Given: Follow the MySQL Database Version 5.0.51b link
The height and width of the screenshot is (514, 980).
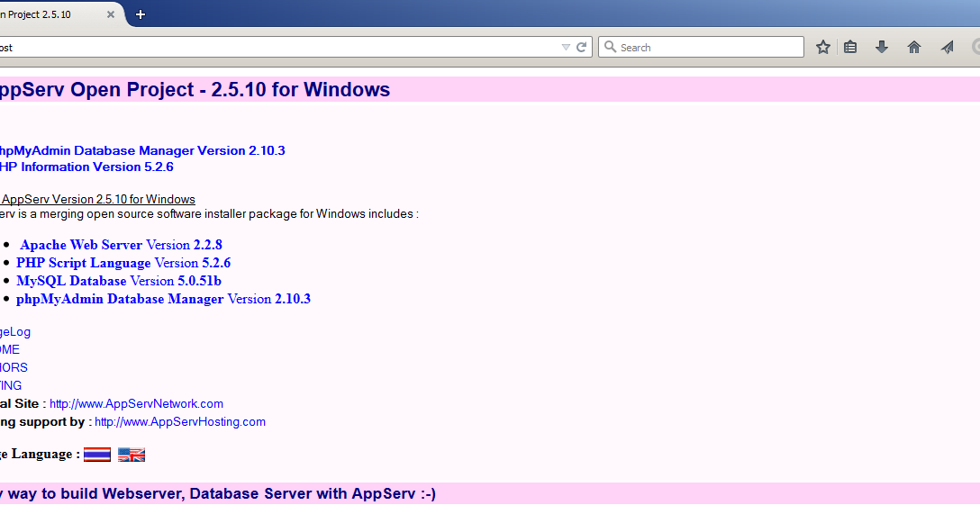Looking at the screenshot, I should pyautogui.click(x=119, y=281).
